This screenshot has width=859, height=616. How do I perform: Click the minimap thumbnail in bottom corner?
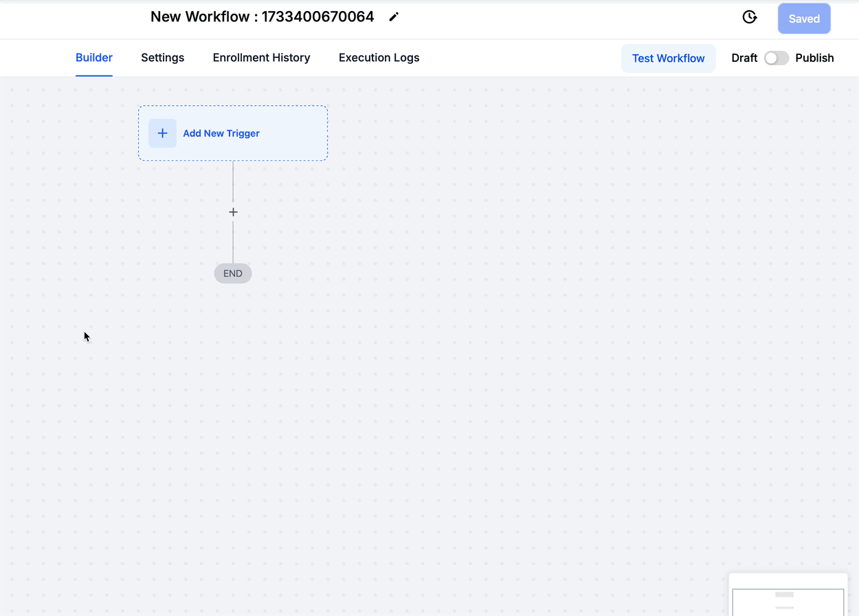click(x=788, y=599)
